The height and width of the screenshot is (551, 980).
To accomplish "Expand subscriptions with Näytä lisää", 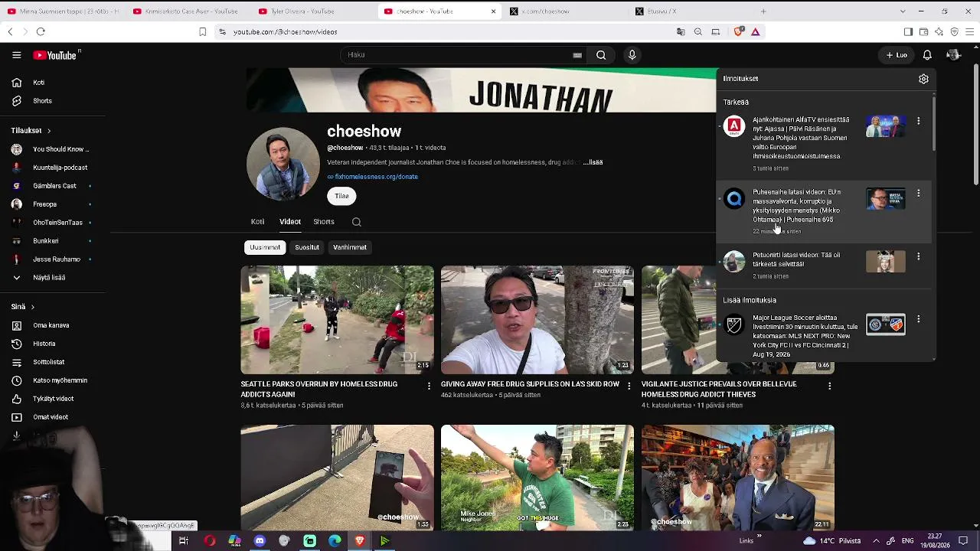I will 49,278.
